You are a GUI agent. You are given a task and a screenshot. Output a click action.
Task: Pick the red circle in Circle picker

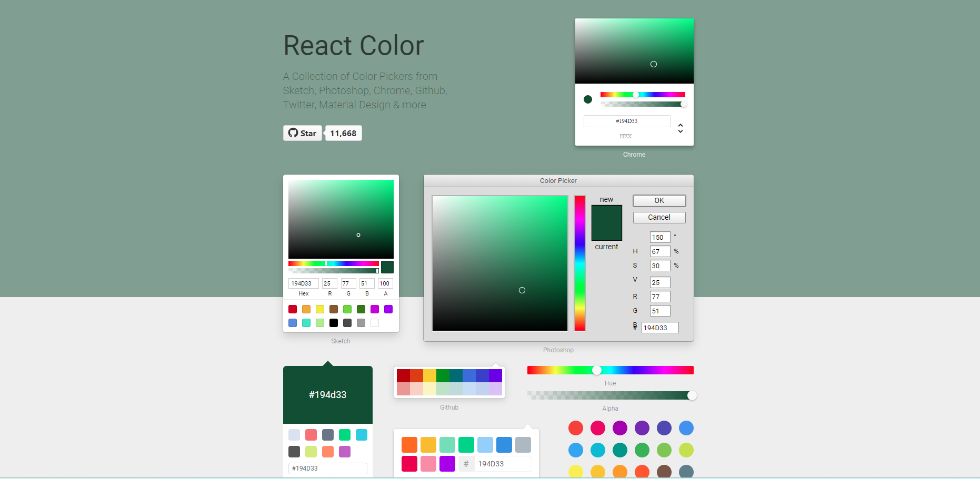(576, 428)
